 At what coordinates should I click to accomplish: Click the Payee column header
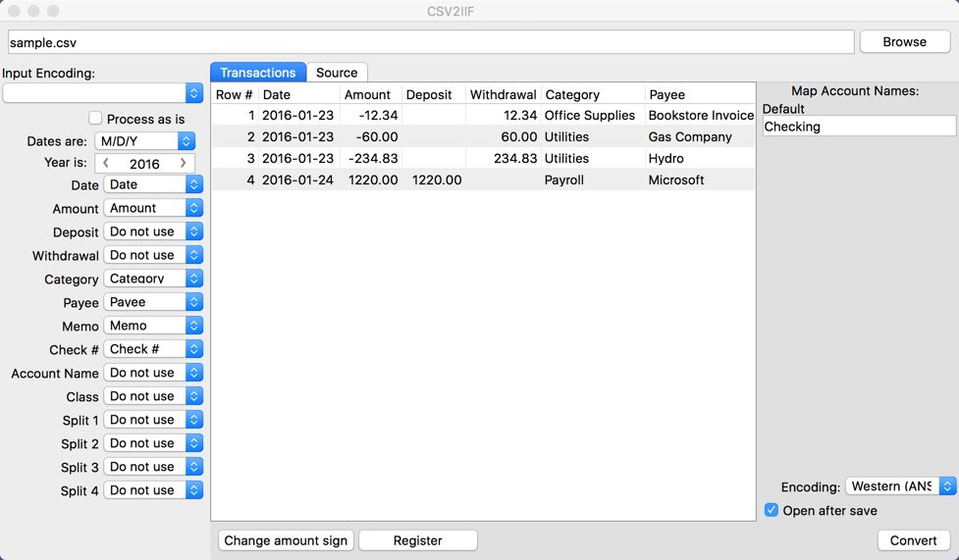click(x=700, y=94)
